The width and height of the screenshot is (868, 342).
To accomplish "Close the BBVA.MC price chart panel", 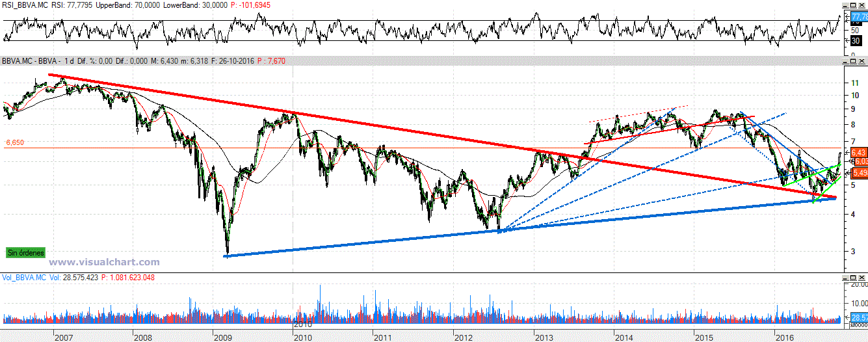I will [x=861, y=61].
